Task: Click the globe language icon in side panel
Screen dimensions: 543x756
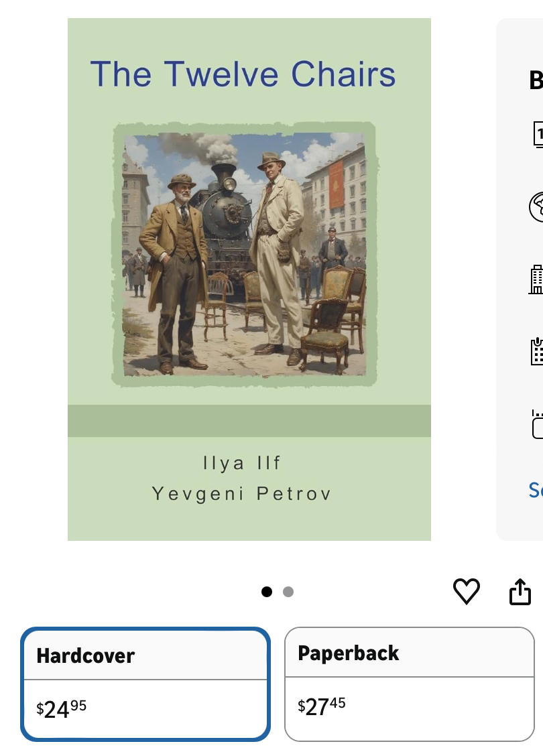Action: click(x=536, y=207)
